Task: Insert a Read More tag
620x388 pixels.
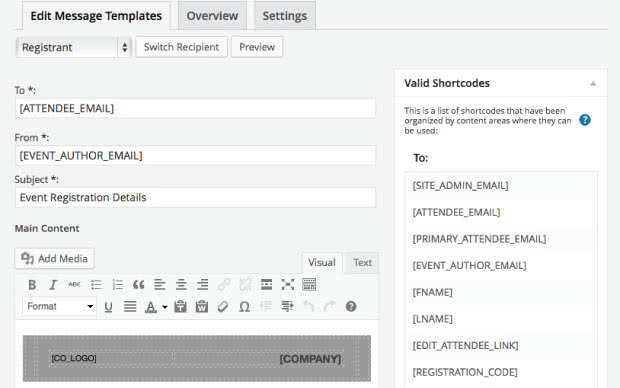Action: 267,285
